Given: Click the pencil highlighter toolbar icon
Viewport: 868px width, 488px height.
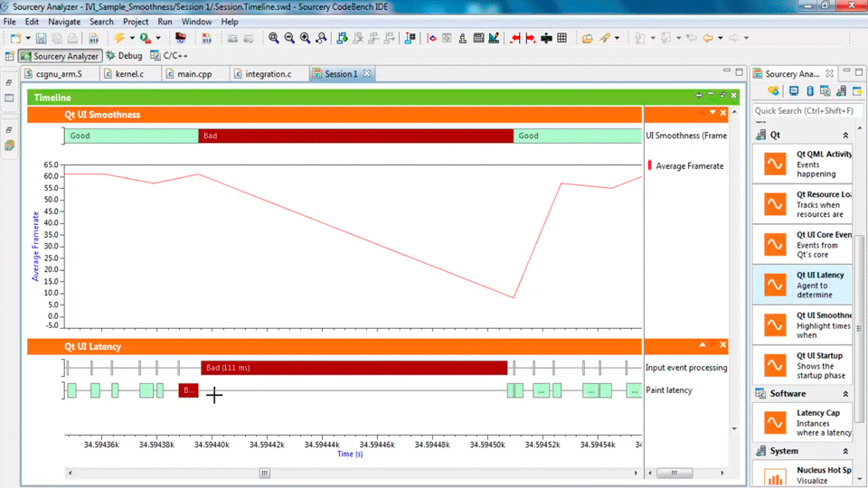Looking at the screenshot, I should pyautogui.click(x=605, y=38).
